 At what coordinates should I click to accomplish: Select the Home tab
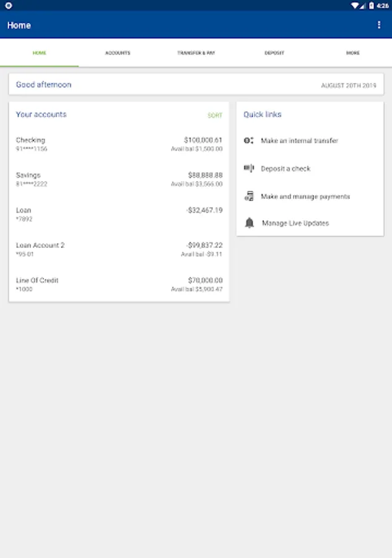click(40, 53)
